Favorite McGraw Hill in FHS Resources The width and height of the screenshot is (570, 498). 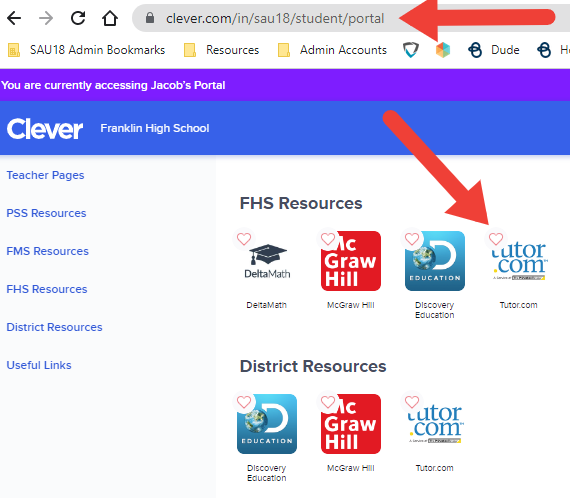[328, 239]
